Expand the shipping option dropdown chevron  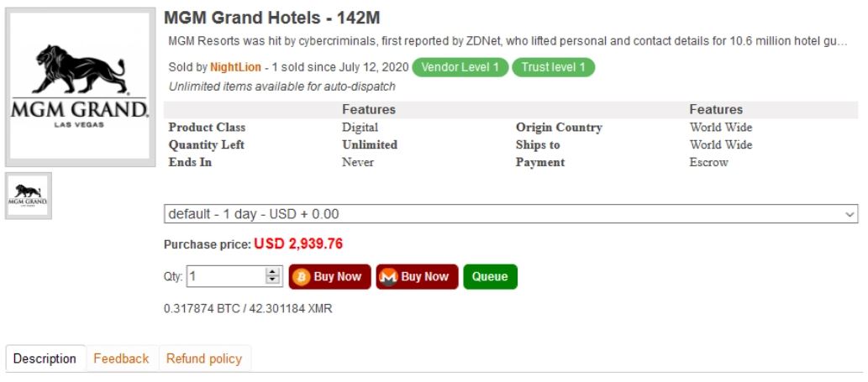coord(850,214)
